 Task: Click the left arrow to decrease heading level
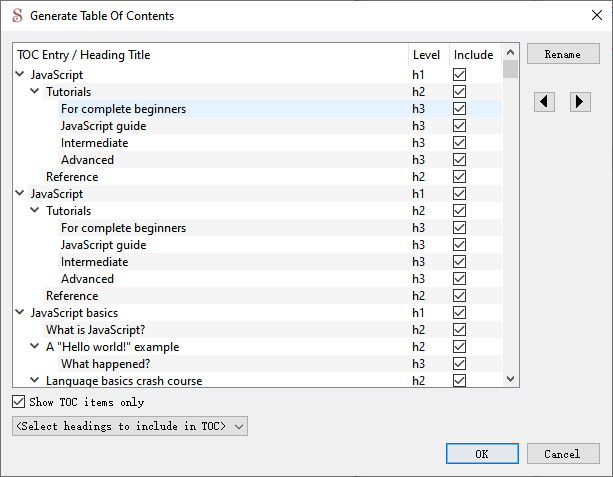point(544,102)
